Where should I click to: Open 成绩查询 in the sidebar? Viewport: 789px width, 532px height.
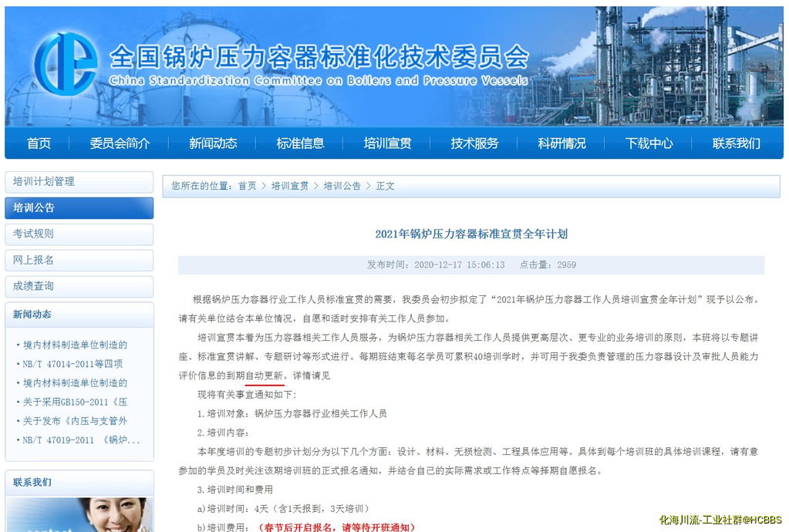(79, 287)
